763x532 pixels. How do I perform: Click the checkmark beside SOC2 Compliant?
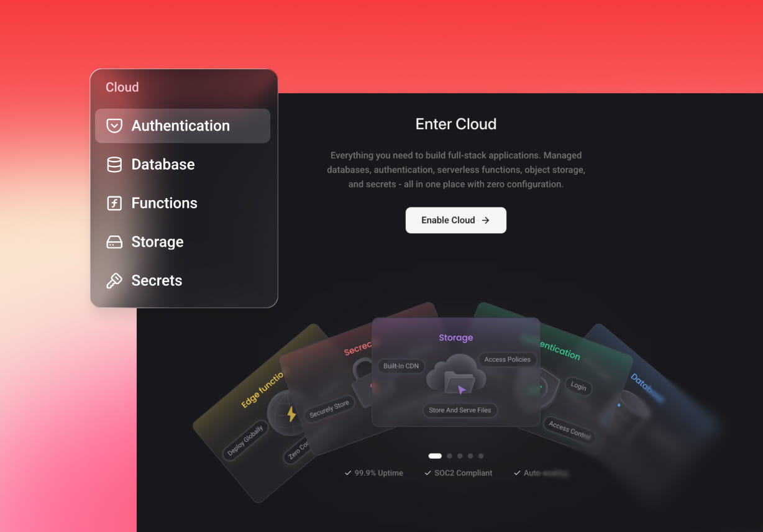pos(427,473)
